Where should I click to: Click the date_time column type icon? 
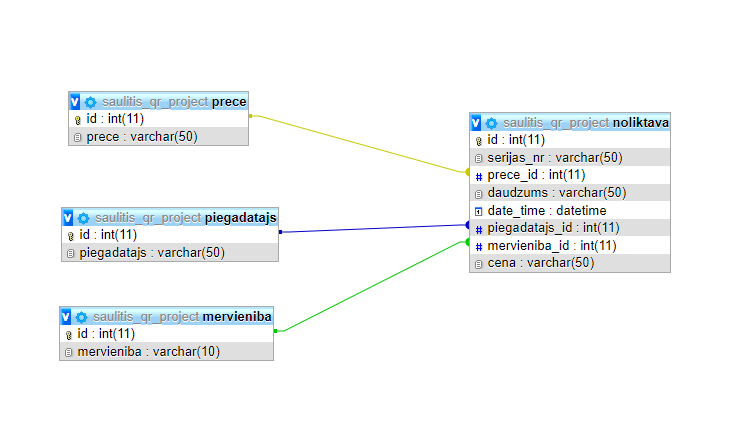click(479, 211)
